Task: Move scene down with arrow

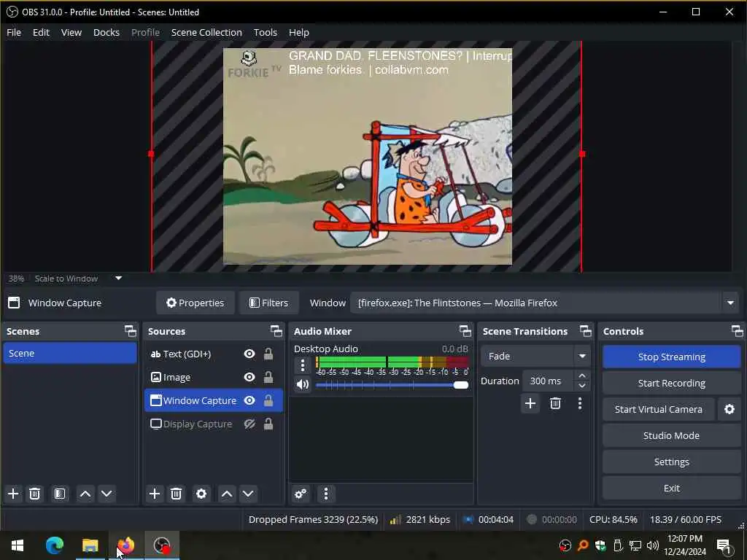Action: [x=107, y=494]
